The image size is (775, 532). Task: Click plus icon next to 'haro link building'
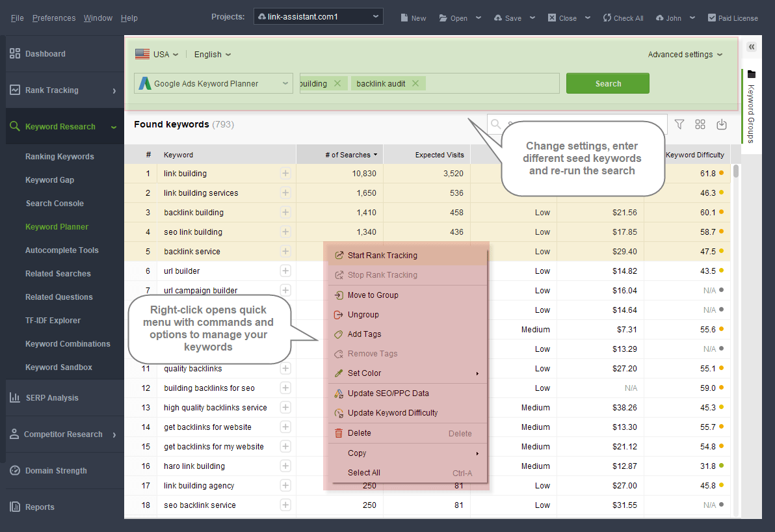[x=285, y=466]
